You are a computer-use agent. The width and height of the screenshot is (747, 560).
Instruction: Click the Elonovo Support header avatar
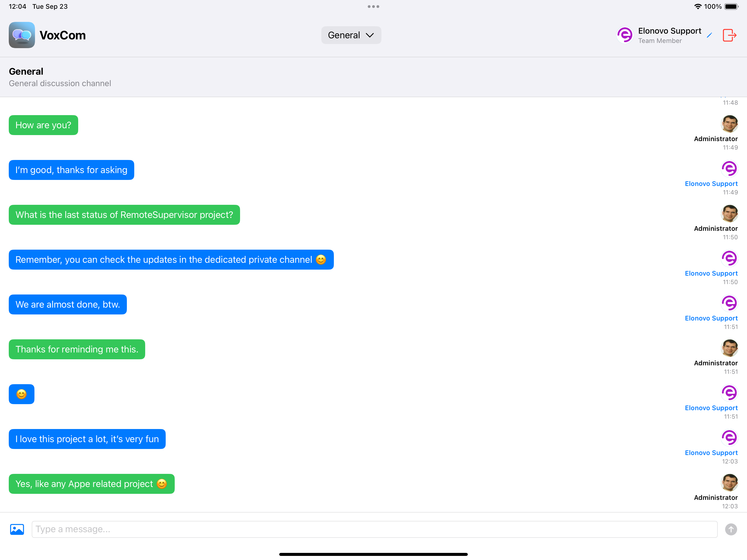pyautogui.click(x=625, y=35)
